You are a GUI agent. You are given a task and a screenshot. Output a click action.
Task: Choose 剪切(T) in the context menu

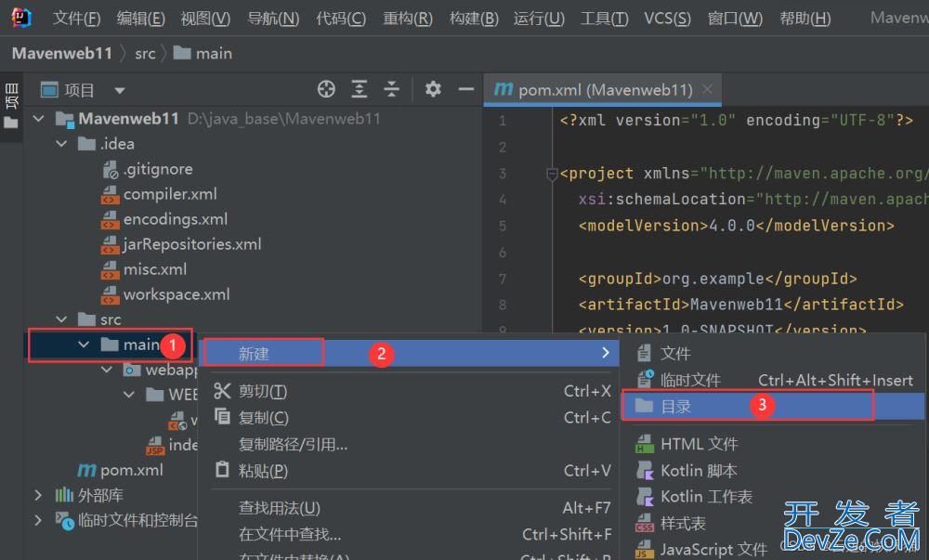click(409, 391)
